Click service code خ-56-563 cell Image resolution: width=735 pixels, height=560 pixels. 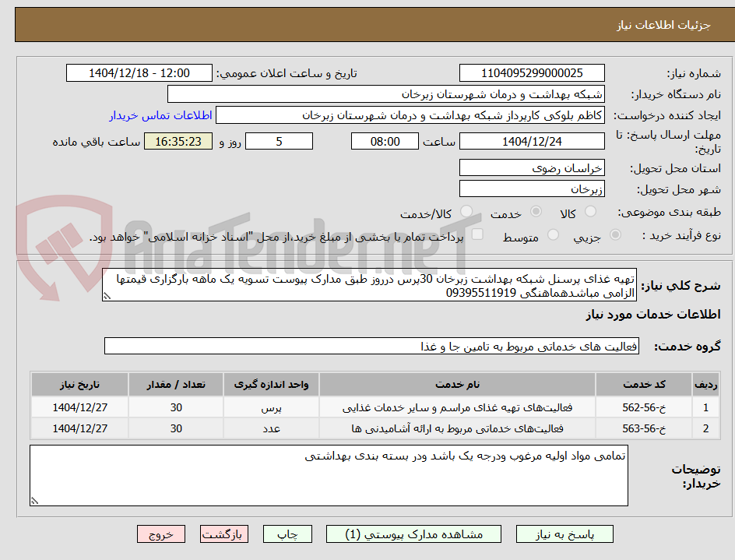[644, 428]
